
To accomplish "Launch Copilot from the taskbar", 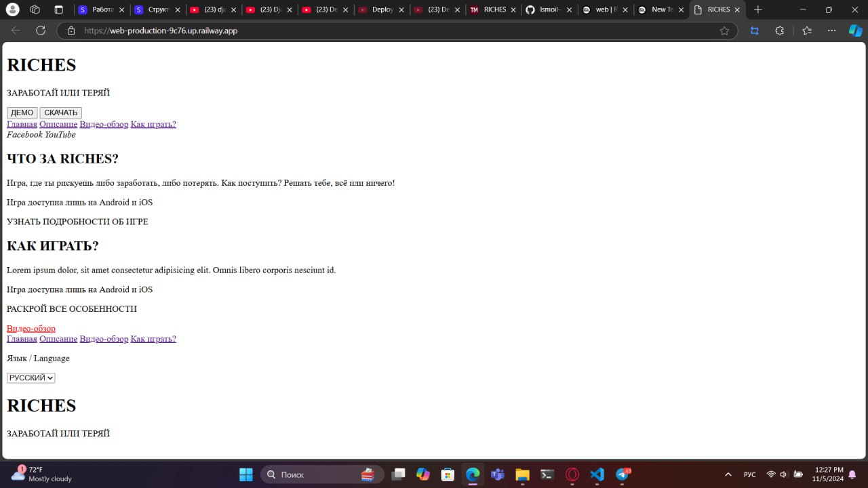I will [x=423, y=474].
